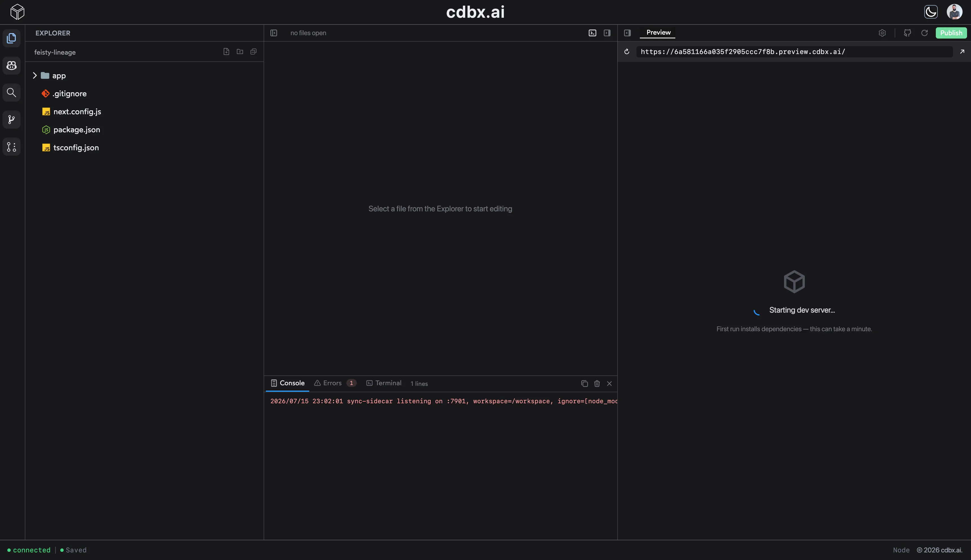Click the 2026 cdbx.ai copyright text
Screen dimensions: 971x560
click(939, 550)
